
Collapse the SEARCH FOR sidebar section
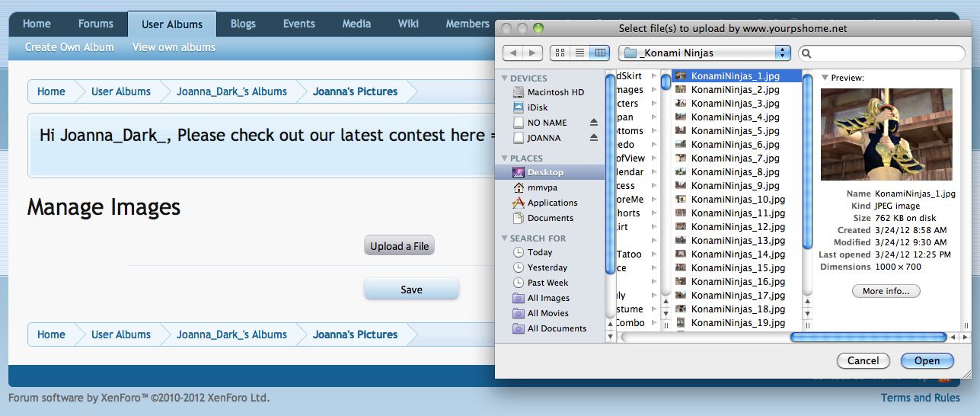pos(504,238)
